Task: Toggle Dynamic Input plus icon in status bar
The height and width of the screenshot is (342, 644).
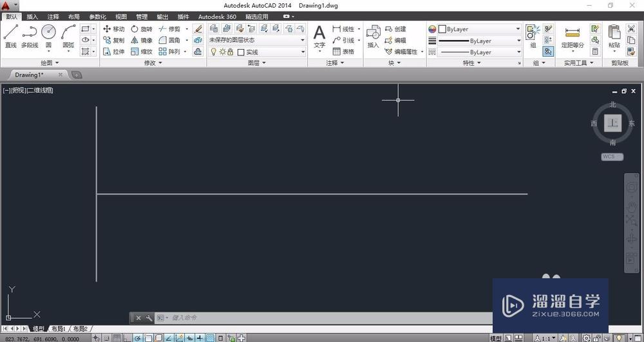Action: pos(189,338)
